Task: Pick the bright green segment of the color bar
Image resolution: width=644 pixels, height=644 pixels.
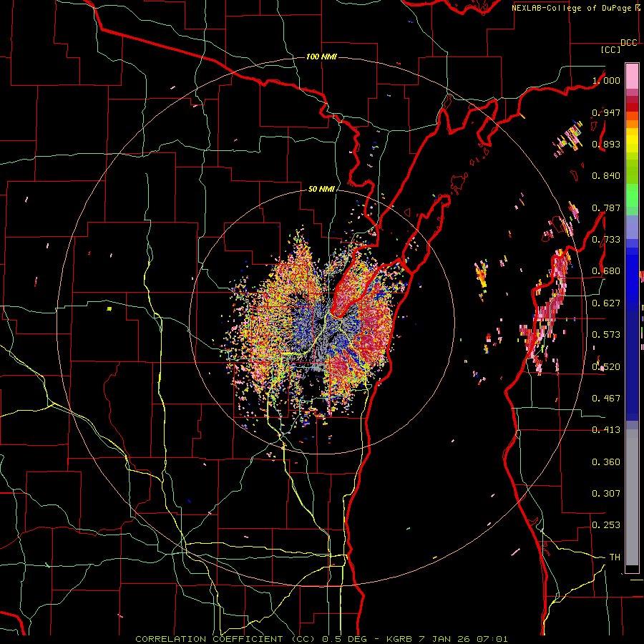Action: click(632, 195)
